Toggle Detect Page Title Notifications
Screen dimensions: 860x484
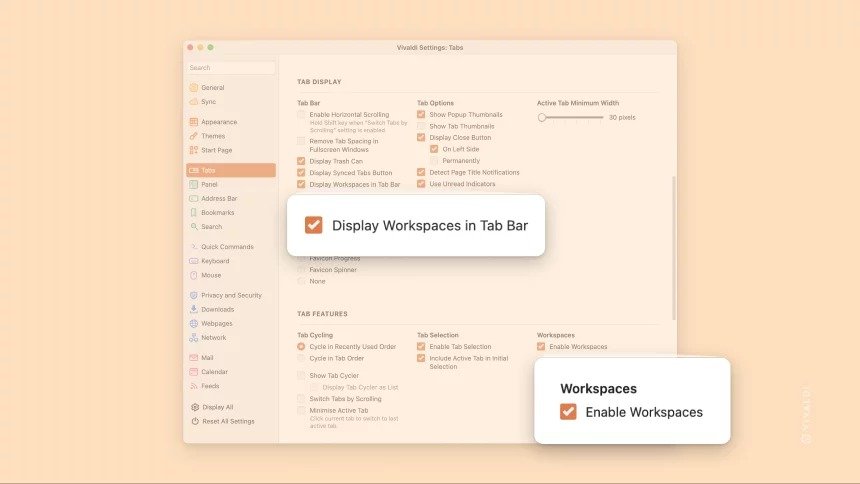(x=421, y=172)
